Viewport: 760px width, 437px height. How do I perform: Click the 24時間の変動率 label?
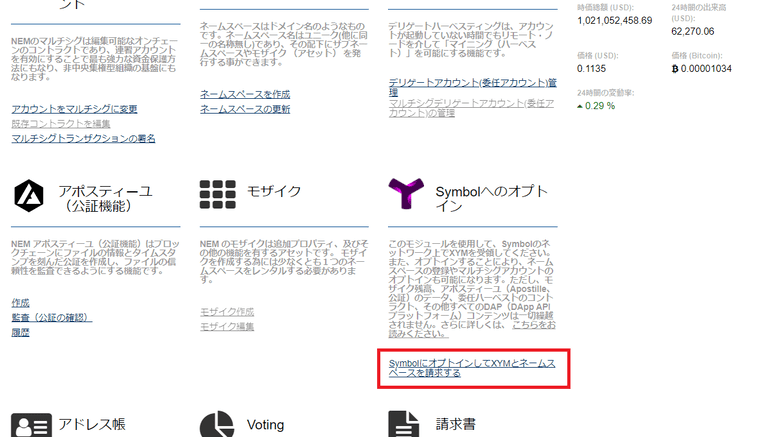pyautogui.click(x=605, y=93)
